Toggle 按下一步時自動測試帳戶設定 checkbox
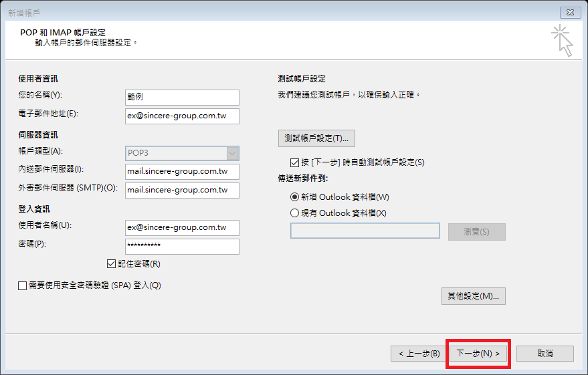588x375 pixels. (x=294, y=162)
